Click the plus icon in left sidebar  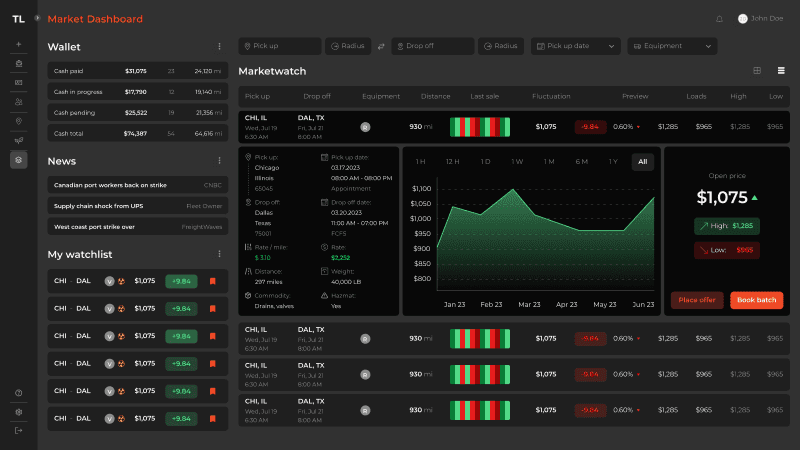(18, 45)
